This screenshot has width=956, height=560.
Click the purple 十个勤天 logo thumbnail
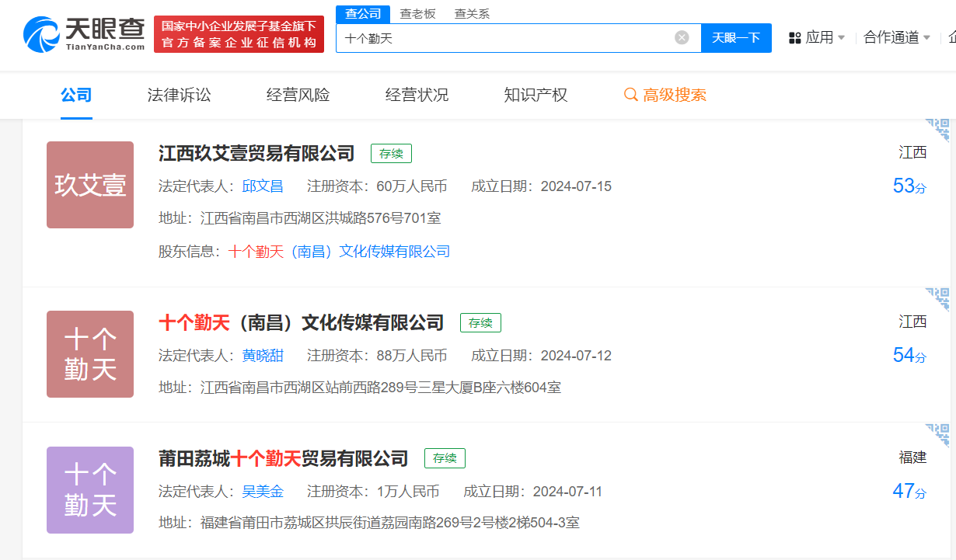point(90,490)
